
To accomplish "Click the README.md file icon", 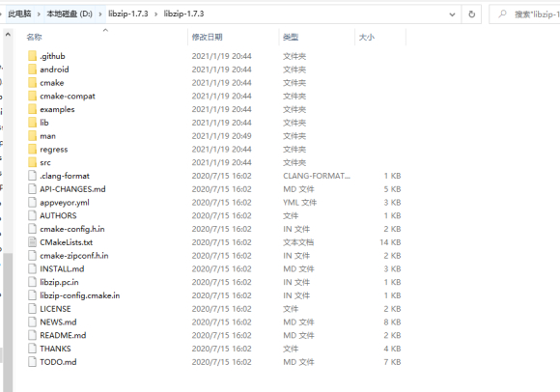I will [32, 335].
